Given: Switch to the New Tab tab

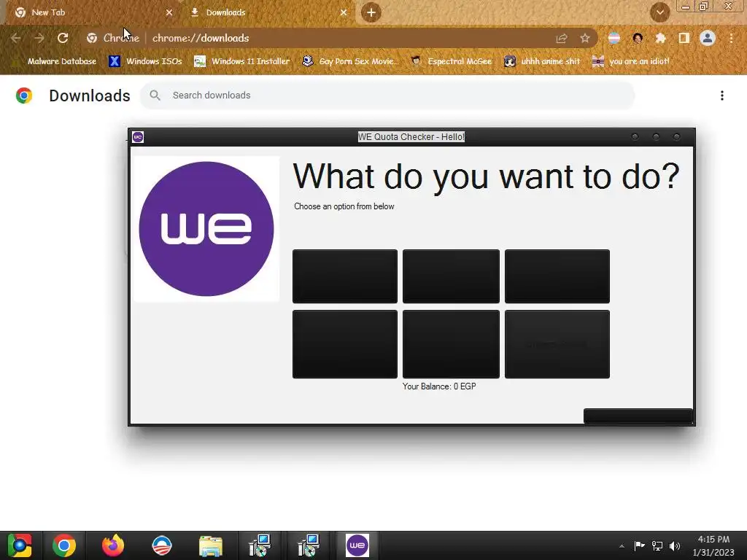Looking at the screenshot, I should [x=90, y=12].
